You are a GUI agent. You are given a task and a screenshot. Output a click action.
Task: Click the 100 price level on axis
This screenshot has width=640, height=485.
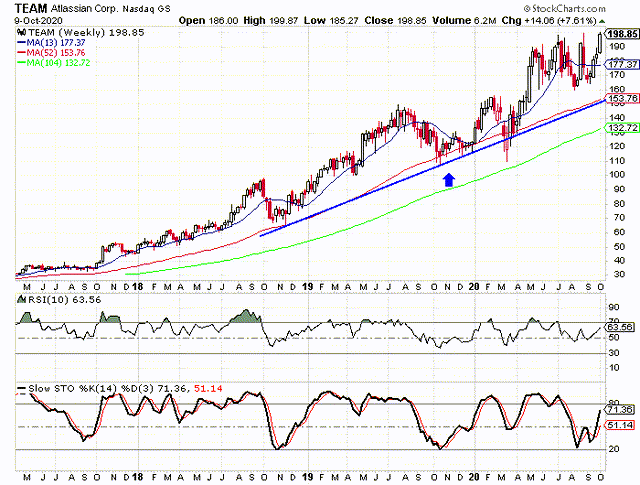617,175
